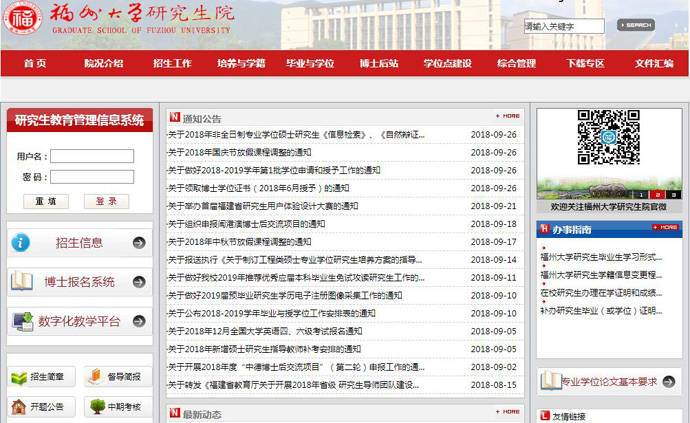Click the 招生简章 icon button
Viewport: 690px width, 423px height.
coord(19,377)
